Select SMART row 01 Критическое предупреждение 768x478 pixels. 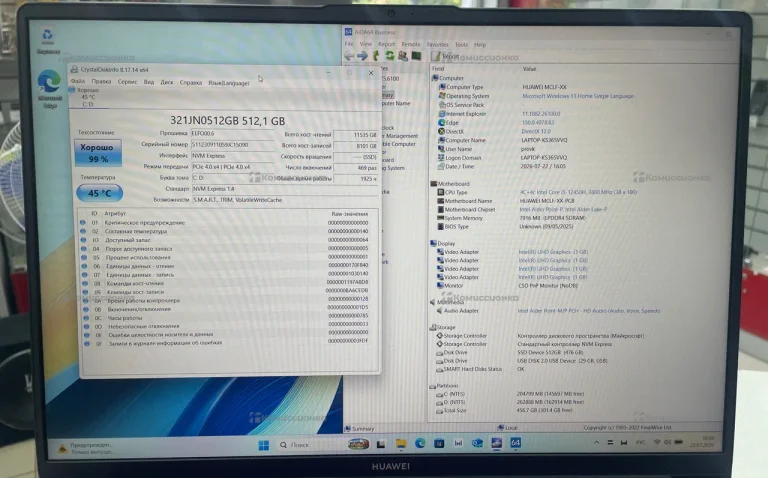[226, 223]
